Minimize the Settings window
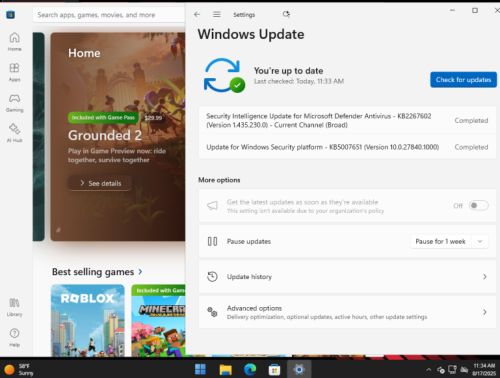 452,11
